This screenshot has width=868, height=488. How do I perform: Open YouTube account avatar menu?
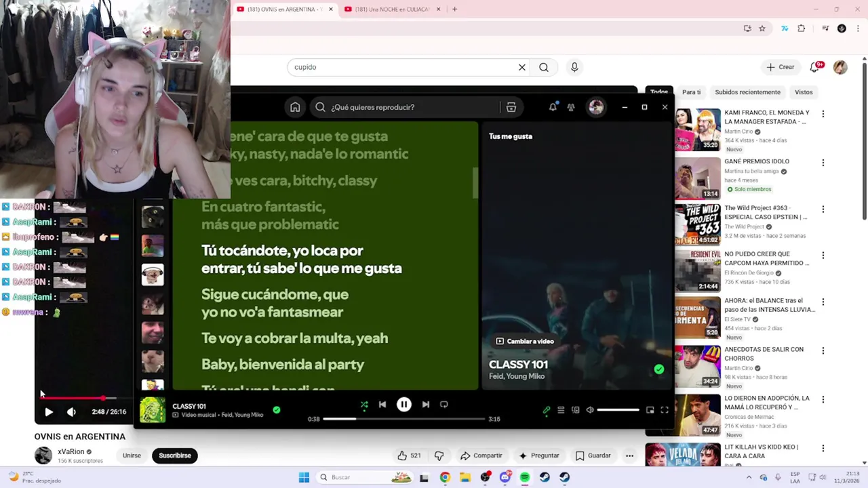coord(840,67)
